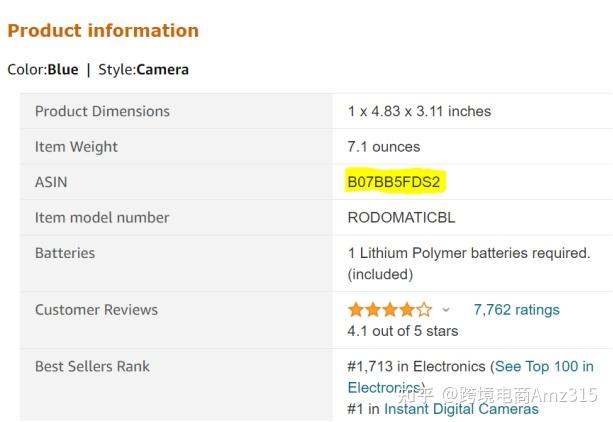The image size is (613, 422).
Task: Open the 7,762 ratings link
Action: [516, 310]
